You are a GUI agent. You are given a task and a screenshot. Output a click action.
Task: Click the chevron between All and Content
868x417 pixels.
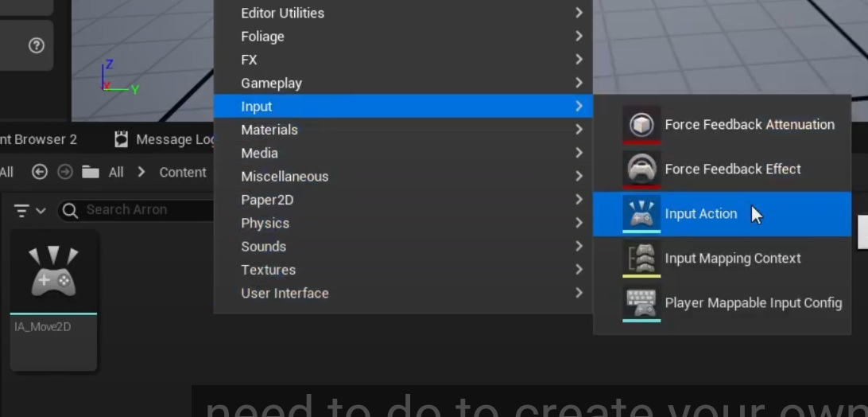click(x=141, y=173)
